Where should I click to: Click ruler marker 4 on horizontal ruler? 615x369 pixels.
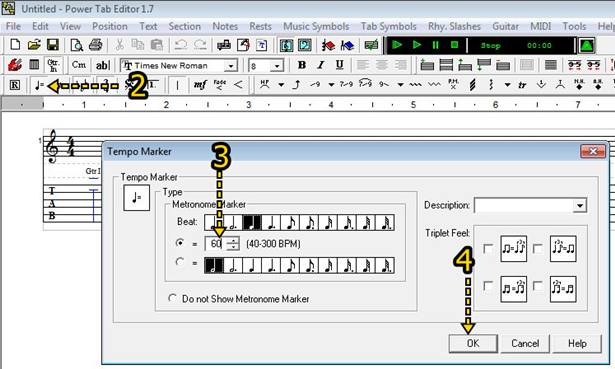pyautogui.click(x=331, y=105)
